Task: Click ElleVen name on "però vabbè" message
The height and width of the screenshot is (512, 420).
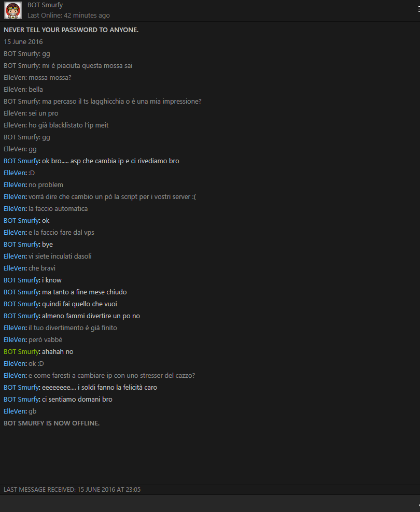Action: (x=15, y=340)
